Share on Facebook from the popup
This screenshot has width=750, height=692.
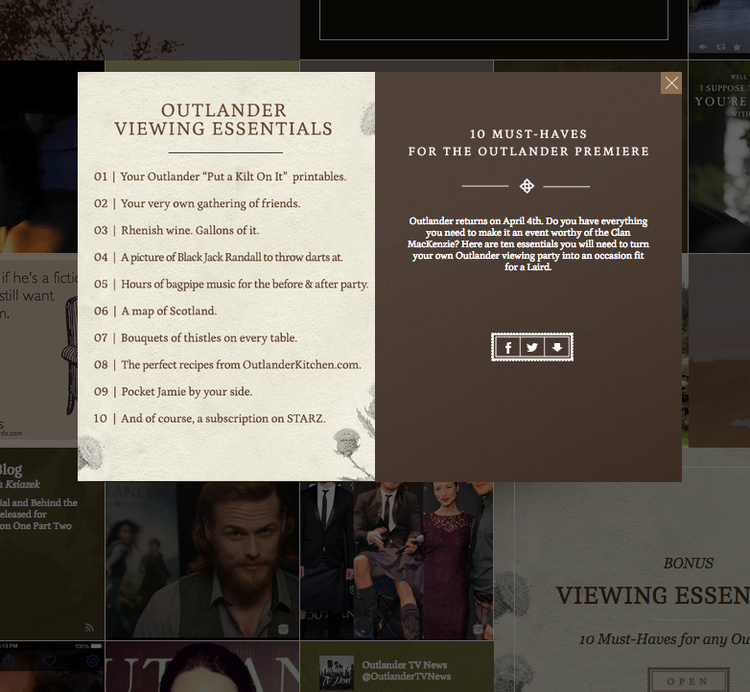pyautogui.click(x=508, y=347)
